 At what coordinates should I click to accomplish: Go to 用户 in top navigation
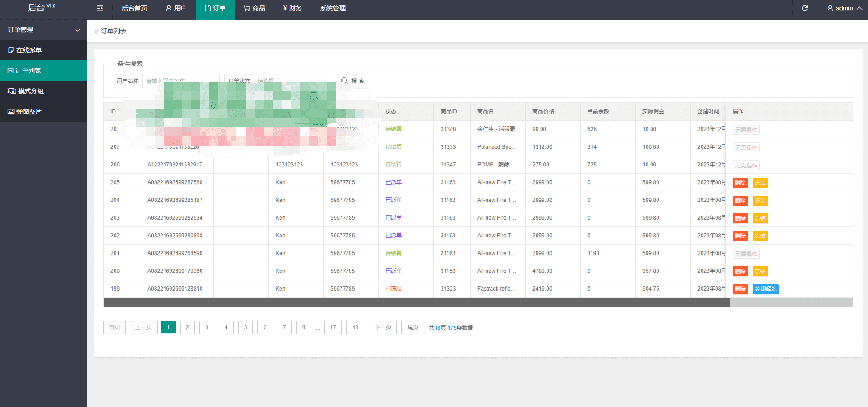[x=176, y=9]
